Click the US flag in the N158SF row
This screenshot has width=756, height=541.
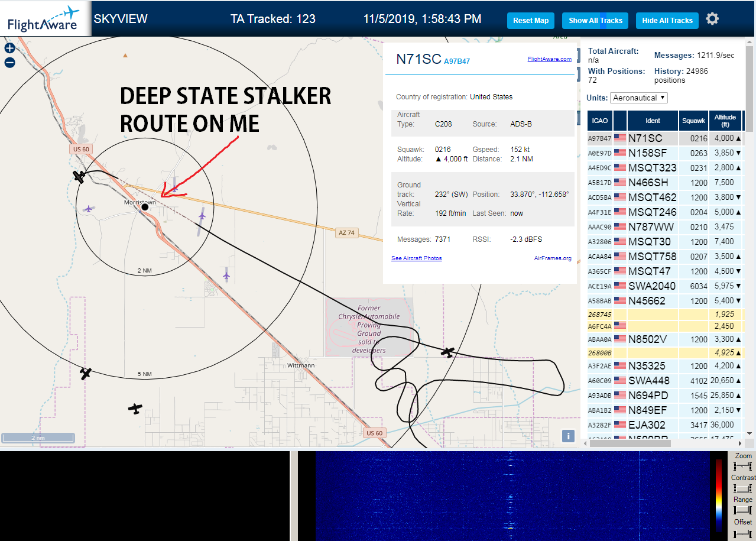(x=620, y=153)
